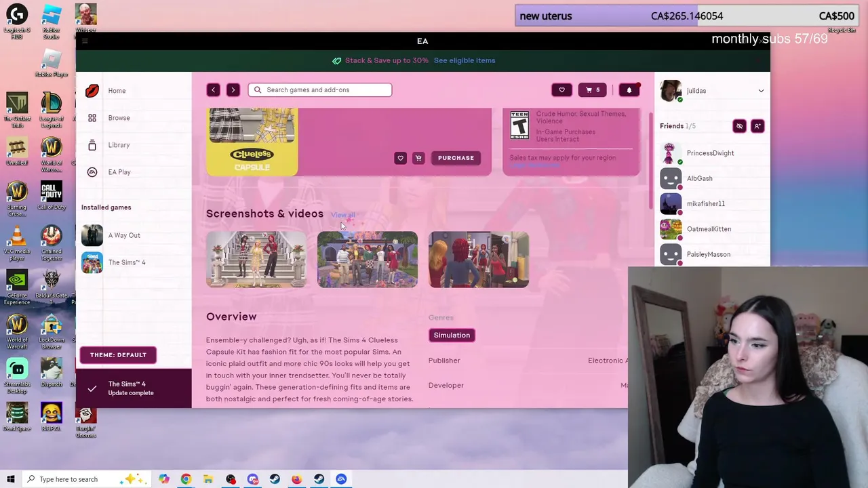The width and height of the screenshot is (868, 488).
Task: Go forward with the right arrow button
Action: coord(233,89)
